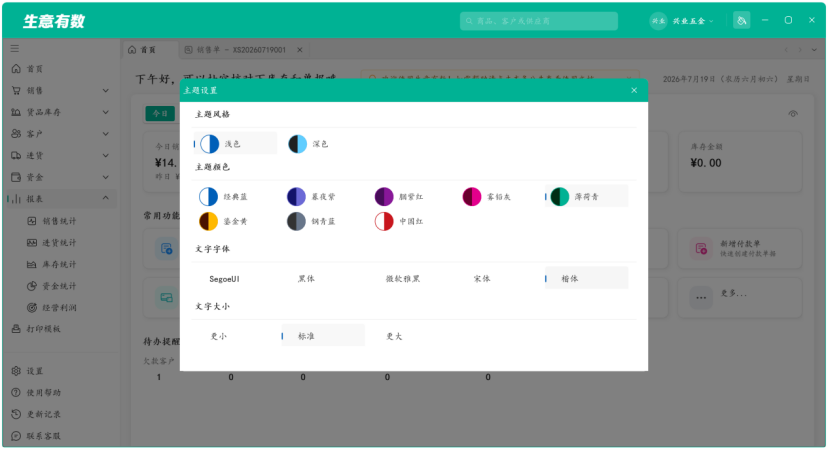The height and width of the screenshot is (450, 828).
Task: Open 销售统计 report
Action: 60,221
